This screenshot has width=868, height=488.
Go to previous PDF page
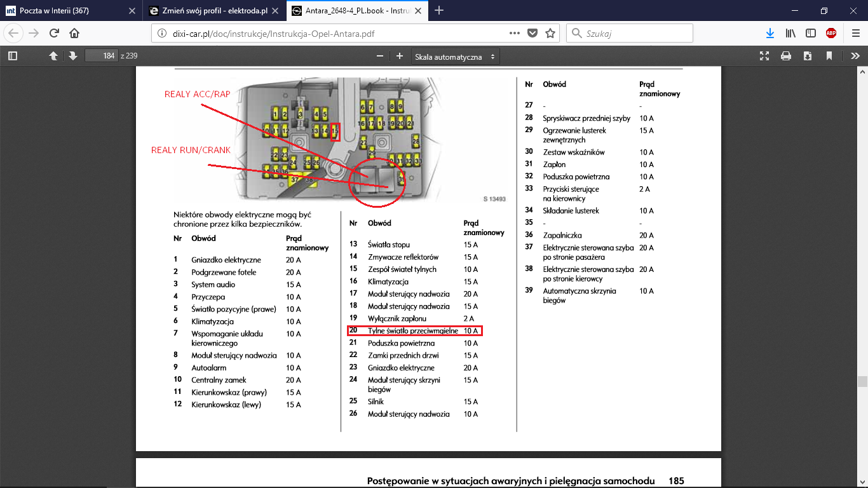(54, 56)
